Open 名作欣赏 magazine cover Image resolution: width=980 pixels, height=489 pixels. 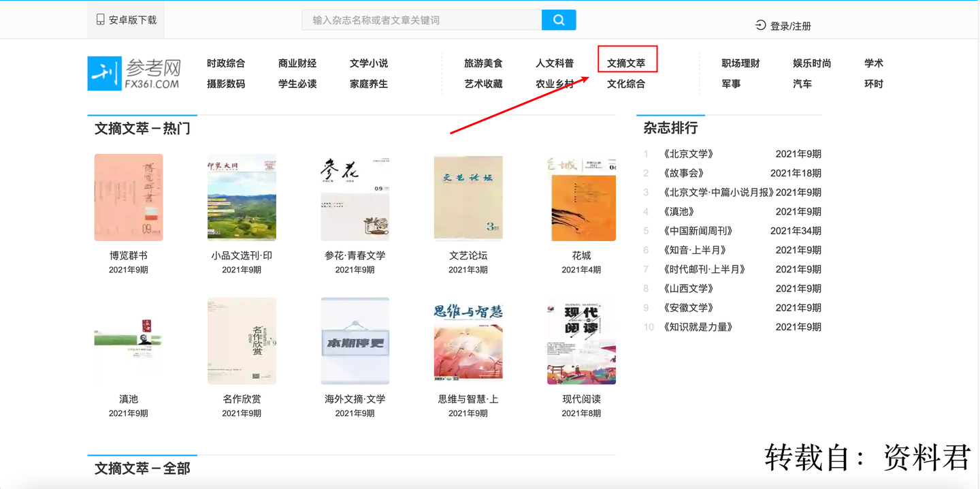coord(242,341)
